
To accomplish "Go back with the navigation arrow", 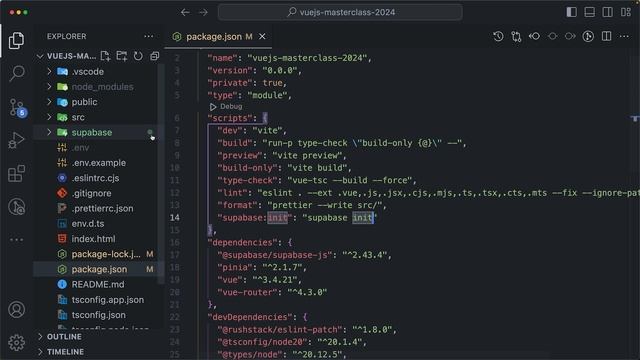I will pos(185,12).
